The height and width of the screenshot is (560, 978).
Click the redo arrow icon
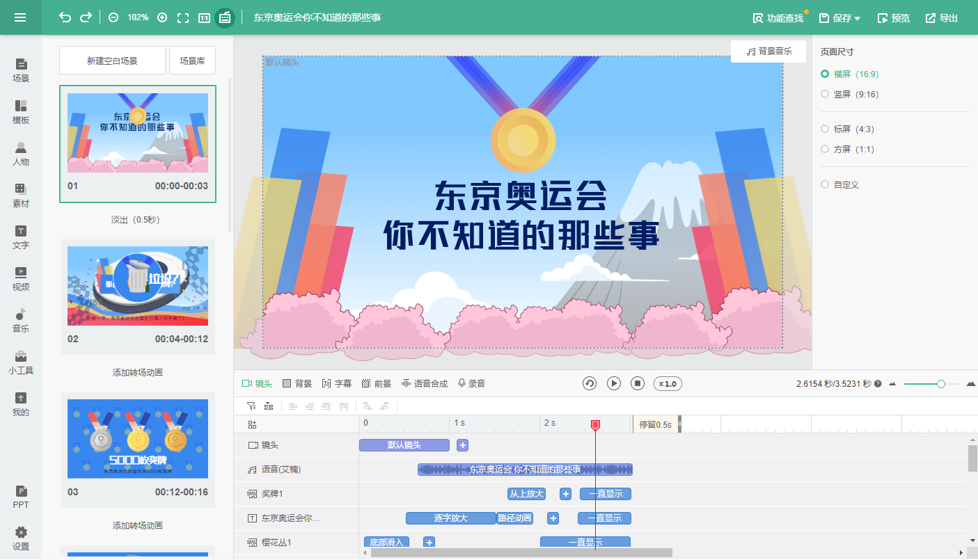(86, 17)
